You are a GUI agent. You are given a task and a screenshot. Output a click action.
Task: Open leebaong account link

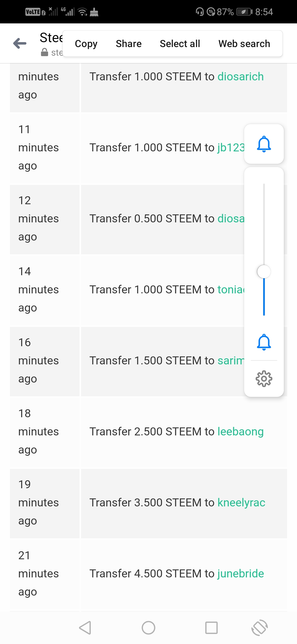coord(240,432)
